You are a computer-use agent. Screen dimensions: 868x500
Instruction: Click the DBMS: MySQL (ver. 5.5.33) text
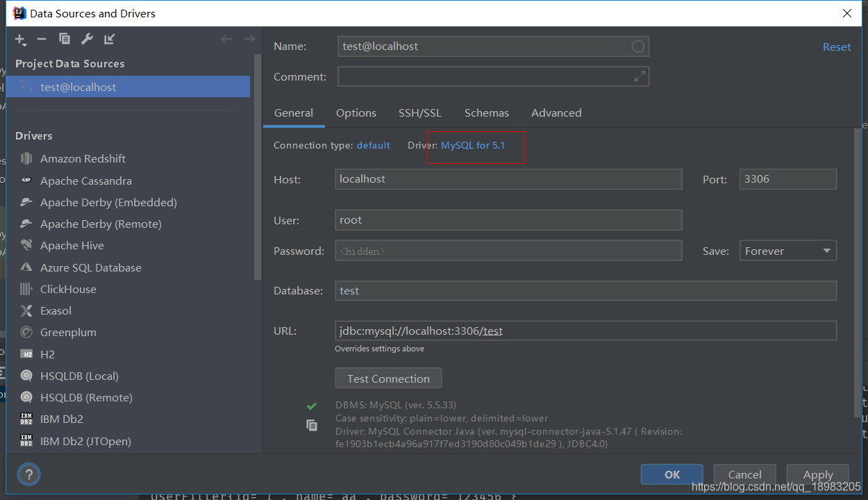[396, 405]
